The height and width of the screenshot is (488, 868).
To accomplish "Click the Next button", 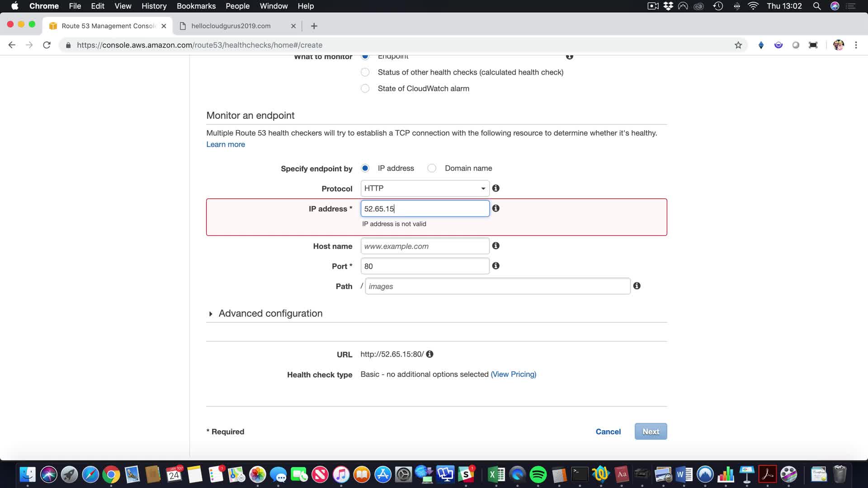I will 650,432.
